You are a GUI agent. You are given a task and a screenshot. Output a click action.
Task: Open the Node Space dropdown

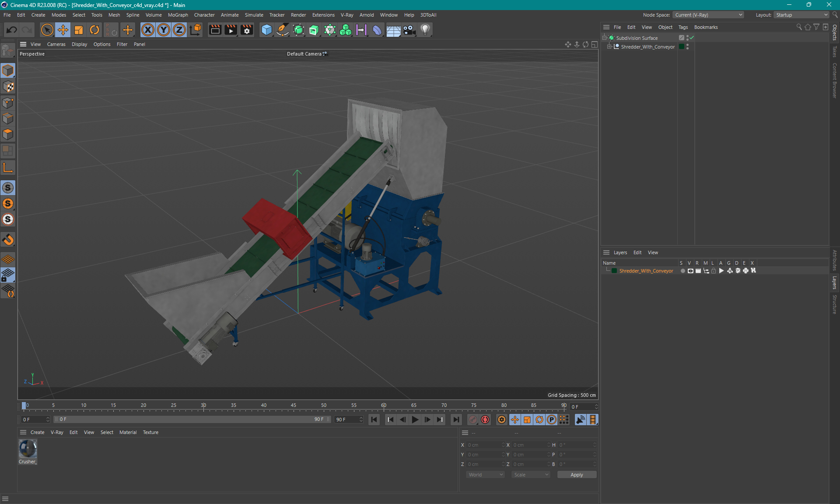point(708,15)
